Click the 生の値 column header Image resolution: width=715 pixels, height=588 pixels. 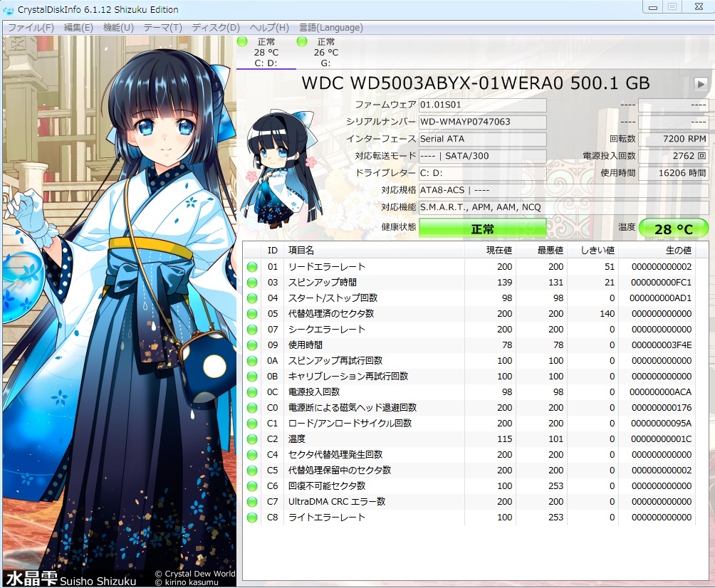[x=657, y=251]
